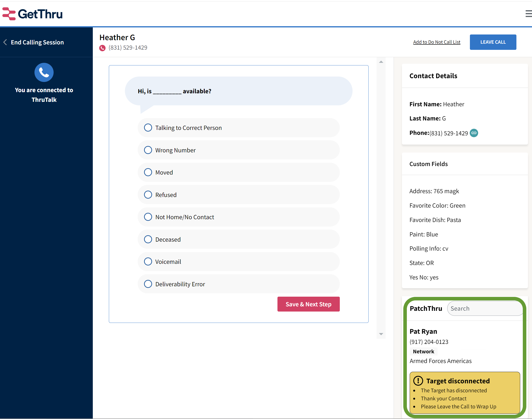This screenshot has height=419, width=532.
Task: Click the GetThru logo icon
Action: [x=9, y=14]
